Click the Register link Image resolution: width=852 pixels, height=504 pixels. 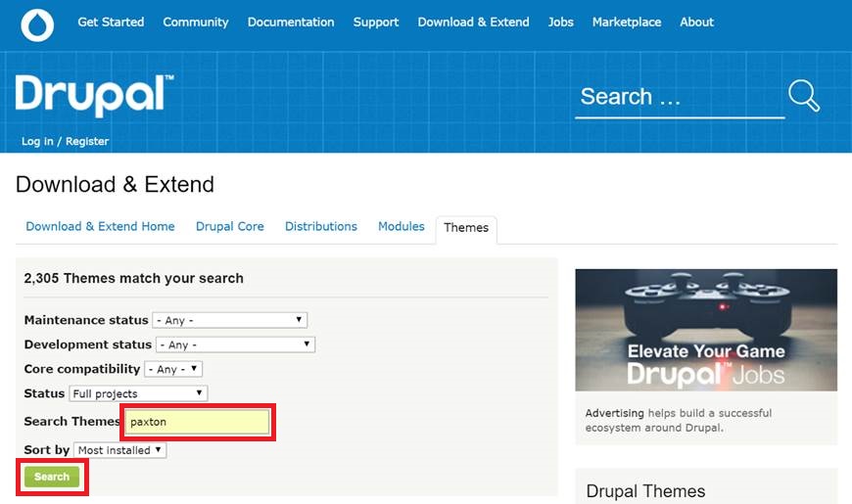(87, 141)
